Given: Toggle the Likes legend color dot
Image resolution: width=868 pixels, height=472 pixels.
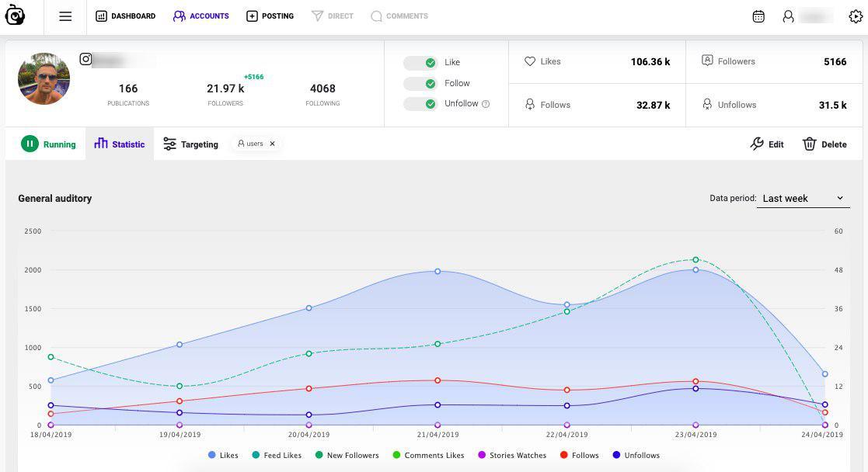Looking at the screenshot, I should point(212,455).
